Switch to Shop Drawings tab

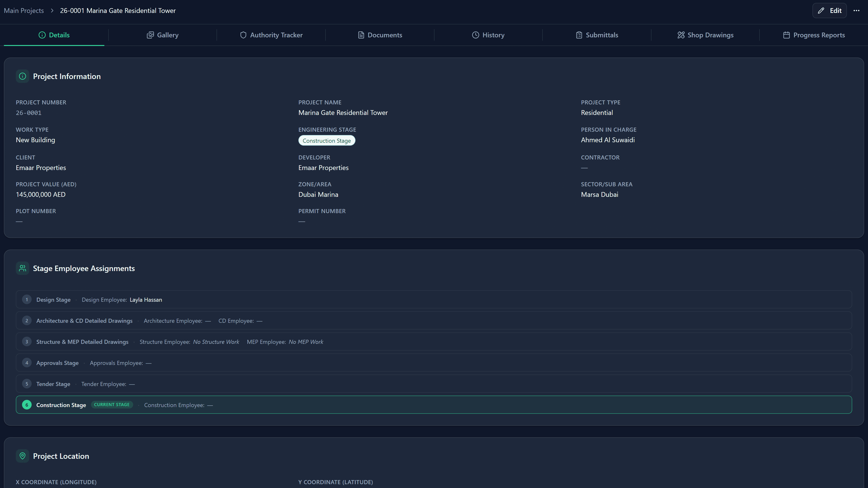point(705,35)
